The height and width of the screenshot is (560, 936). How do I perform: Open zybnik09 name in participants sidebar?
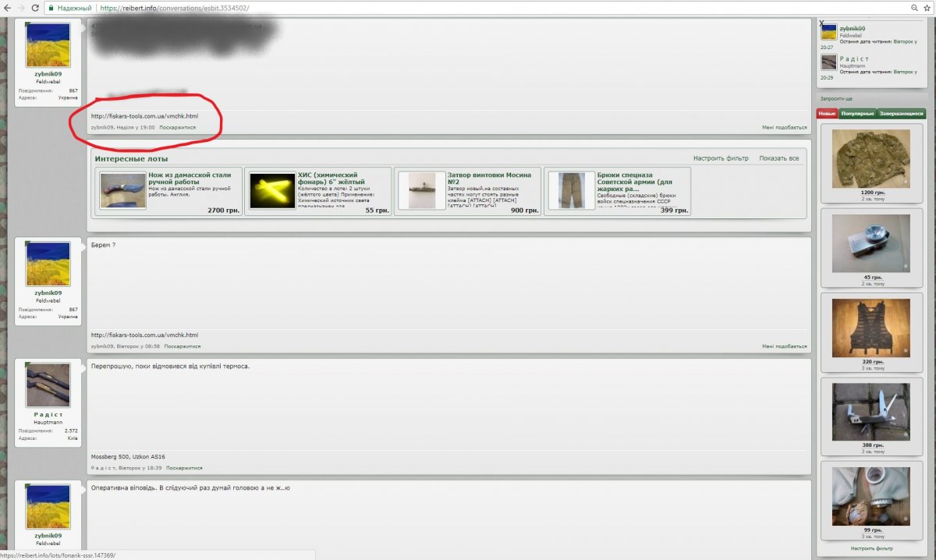[x=853, y=28]
